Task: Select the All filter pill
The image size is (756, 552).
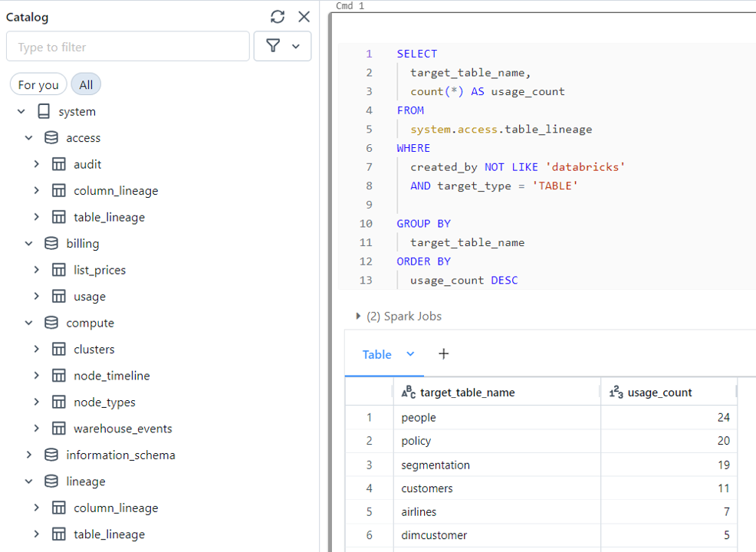Action: (86, 84)
